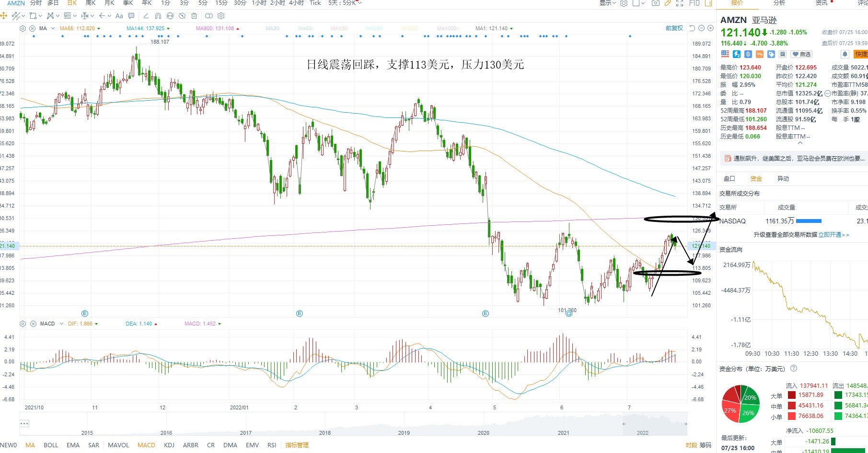Screen dimensions: 868x453
Task: Click the fullscreen expand icon
Action: 680,3
